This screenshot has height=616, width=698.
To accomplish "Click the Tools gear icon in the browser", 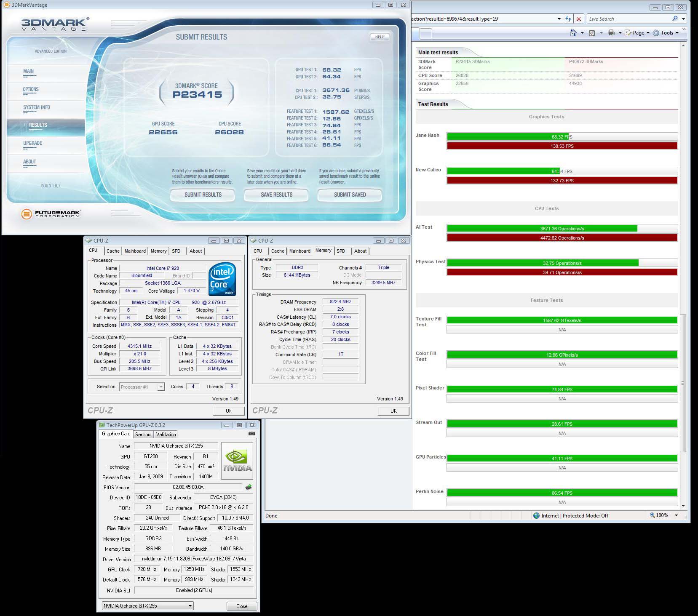I will pos(656,33).
